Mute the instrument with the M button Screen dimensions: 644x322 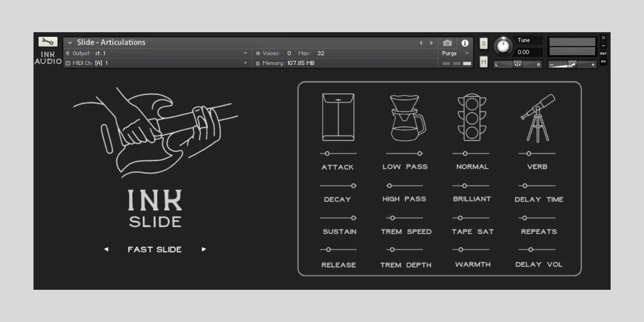tap(483, 62)
